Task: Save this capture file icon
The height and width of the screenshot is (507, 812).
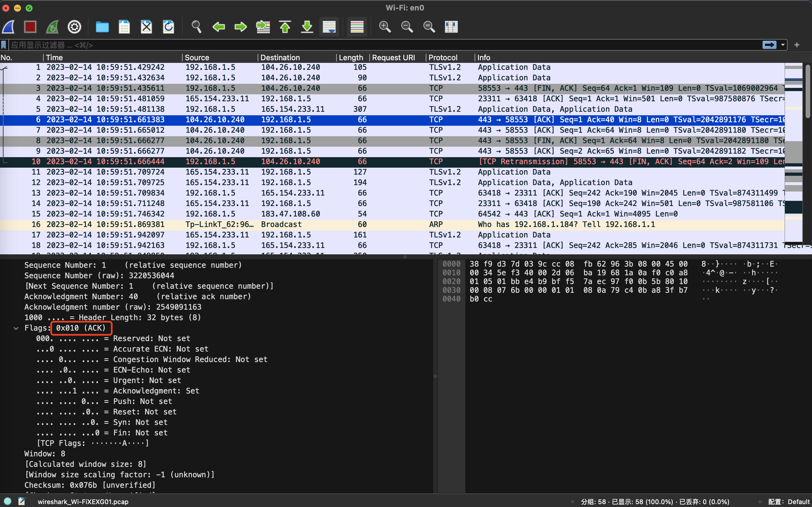Action: point(124,27)
